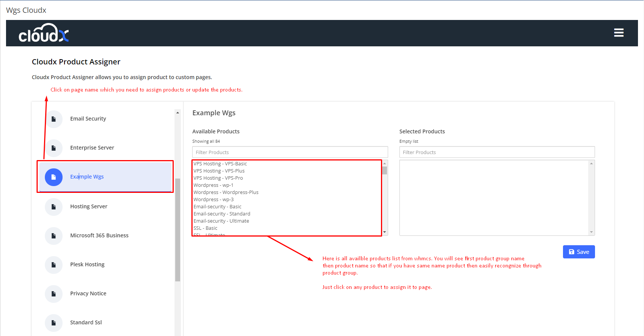
Task: Click the Privacy Notice page icon
Action: (x=54, y=294)
